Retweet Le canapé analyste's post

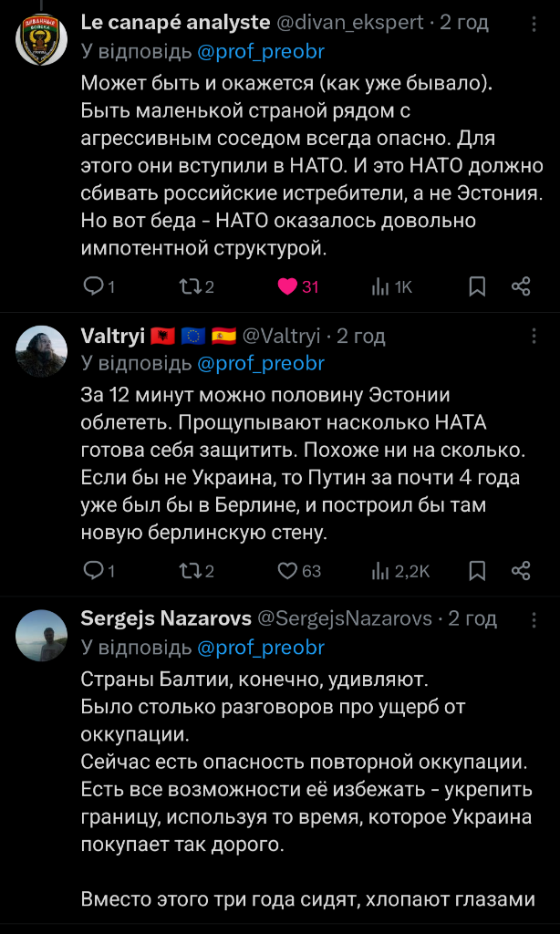click(191, 286)
